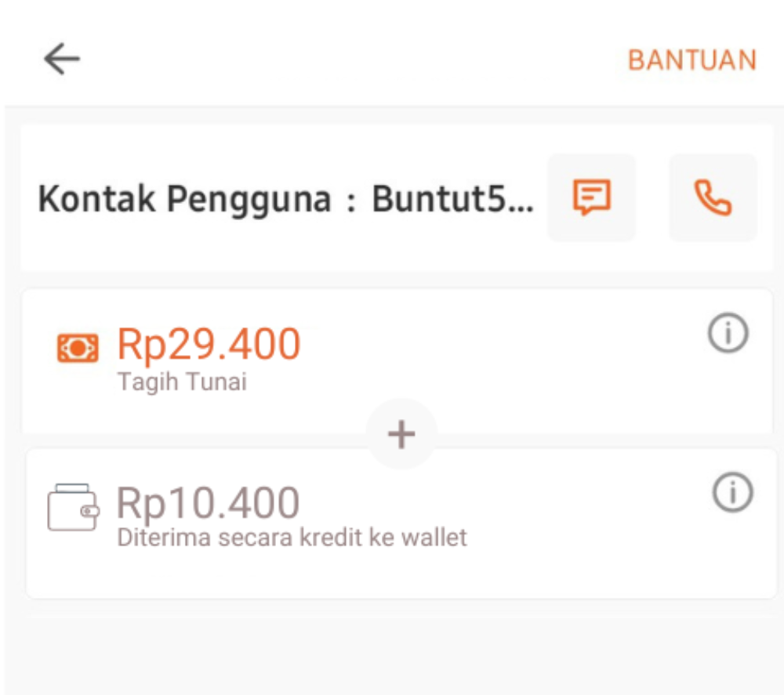Image resolution: width=784 pixels, height=695 pixels.
Task: Tap the Tagih Tunai label
Action: click(x=182, y=382)
